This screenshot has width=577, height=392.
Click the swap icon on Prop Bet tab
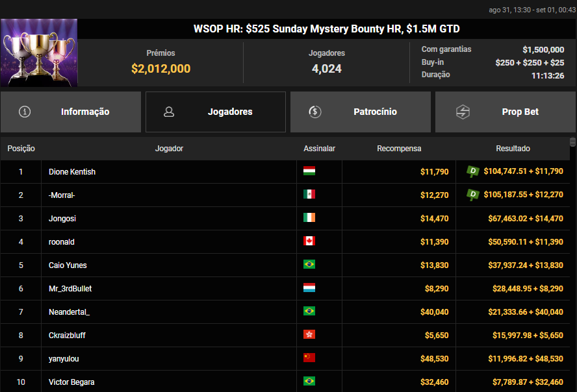point(463,112)
